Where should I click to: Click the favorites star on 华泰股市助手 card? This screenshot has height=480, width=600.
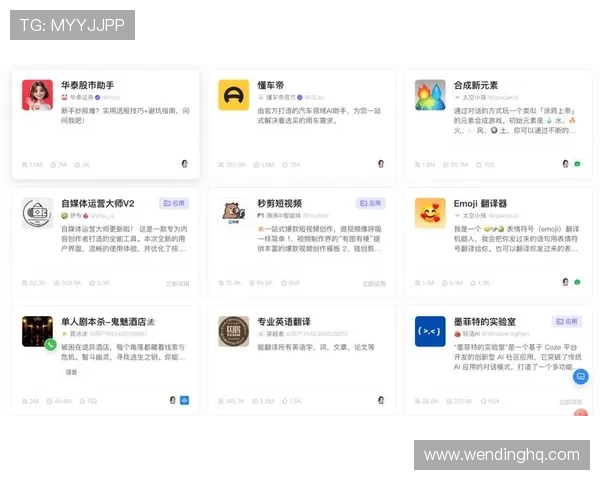coord(77,165)
